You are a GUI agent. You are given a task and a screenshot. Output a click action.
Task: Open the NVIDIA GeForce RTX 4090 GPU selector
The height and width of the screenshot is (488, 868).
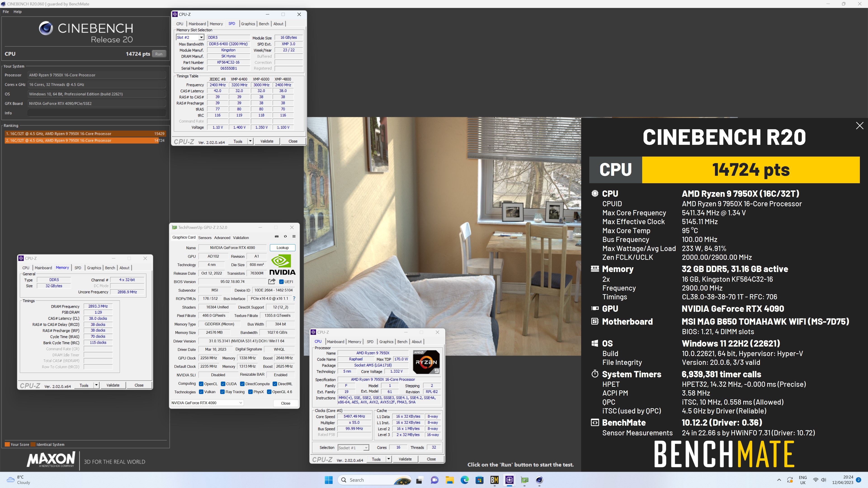point(207,403)
